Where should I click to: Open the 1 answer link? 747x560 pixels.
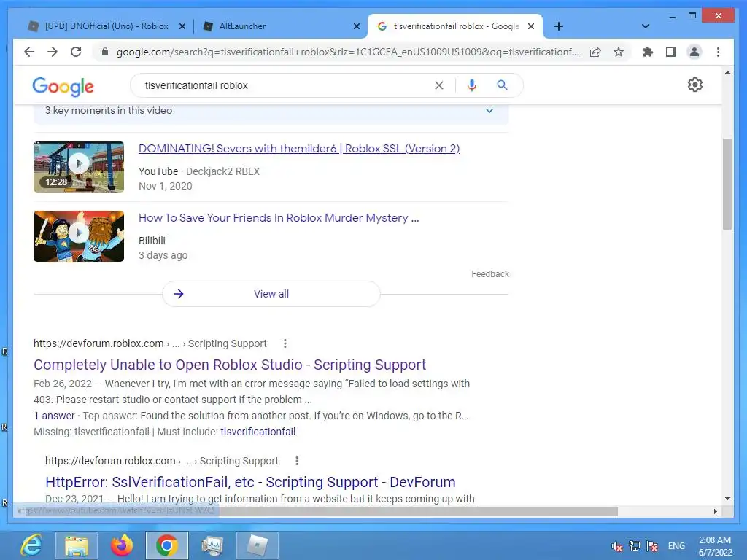point(54,416)
